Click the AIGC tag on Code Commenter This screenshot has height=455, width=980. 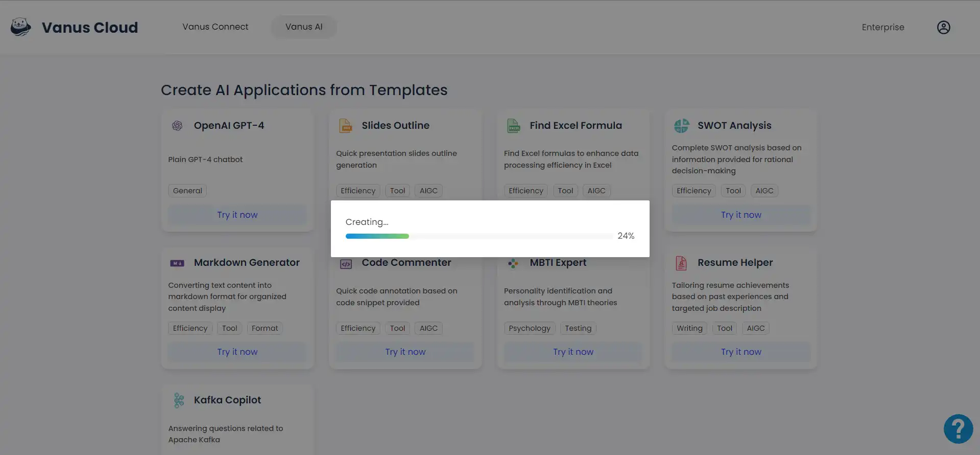pyautogui.click(x=428, y=328)
